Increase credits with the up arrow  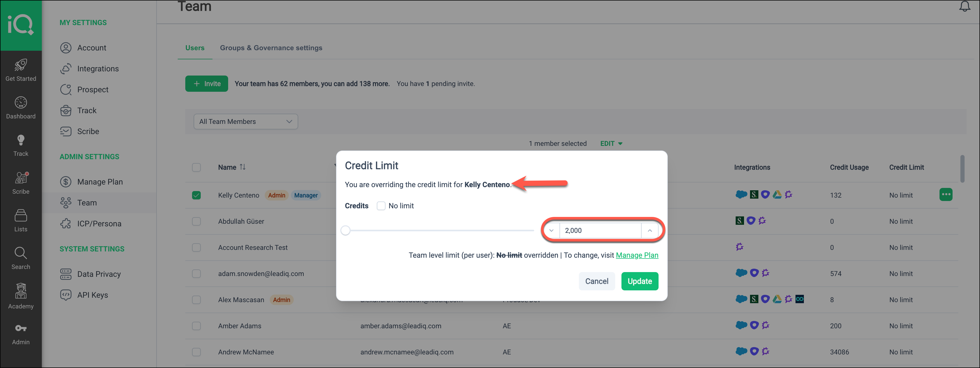pos(649,231)
